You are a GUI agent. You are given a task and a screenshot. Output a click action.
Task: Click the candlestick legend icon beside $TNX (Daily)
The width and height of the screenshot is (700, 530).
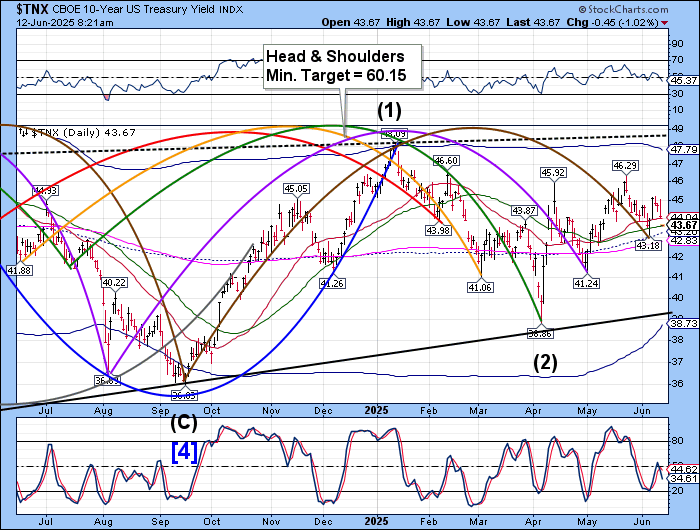point(25,132)
